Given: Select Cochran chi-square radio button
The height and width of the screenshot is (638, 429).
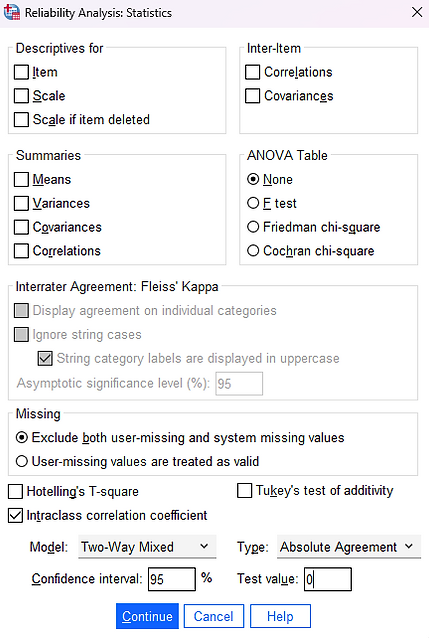Looking at the screenshot, I should (253, 251).
